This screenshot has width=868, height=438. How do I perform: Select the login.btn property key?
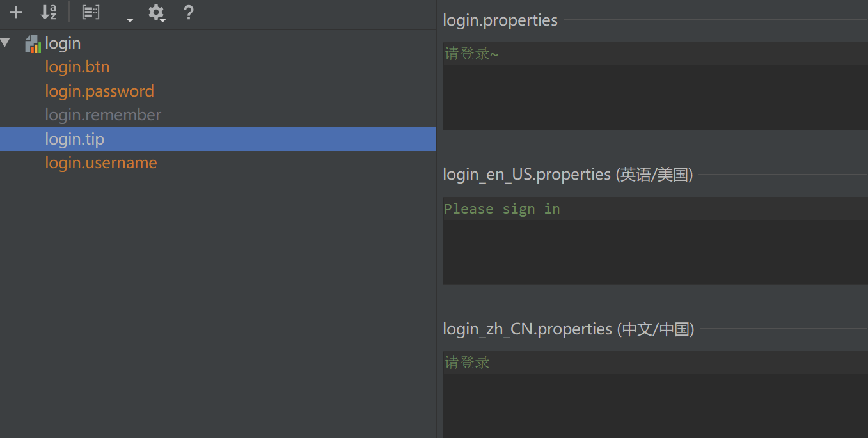(77, 67)
